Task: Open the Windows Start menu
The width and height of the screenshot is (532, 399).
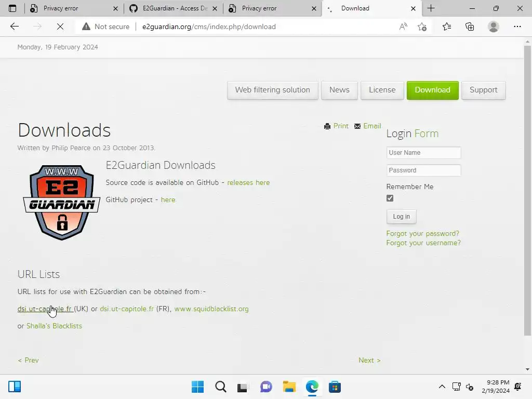Action: tap(197, 387)
